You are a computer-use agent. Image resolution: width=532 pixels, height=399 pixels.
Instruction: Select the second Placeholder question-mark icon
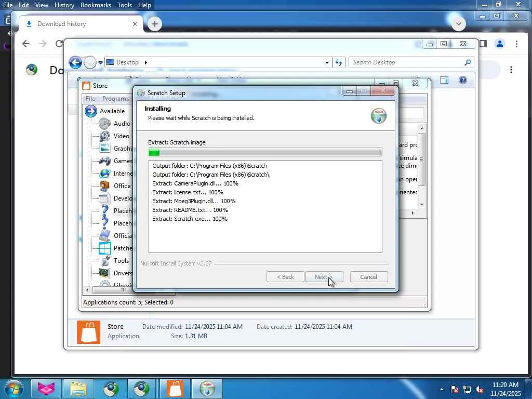click(x=105, y=223)
